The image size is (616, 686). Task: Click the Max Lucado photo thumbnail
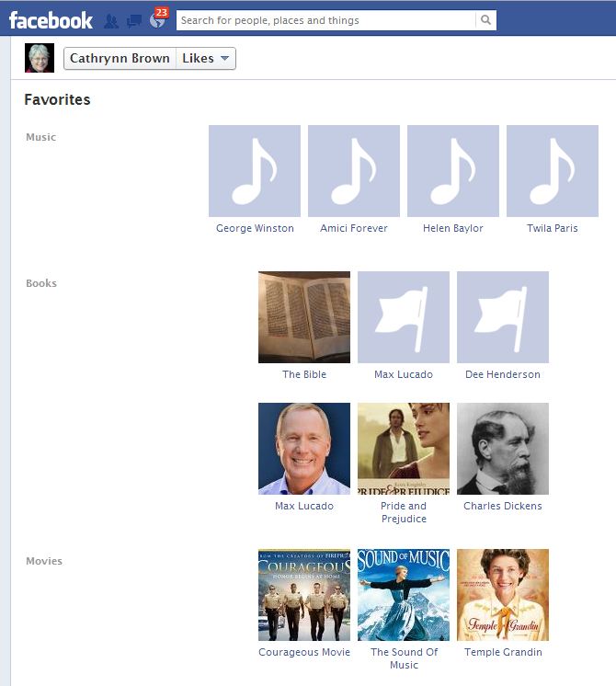[304, 449]
